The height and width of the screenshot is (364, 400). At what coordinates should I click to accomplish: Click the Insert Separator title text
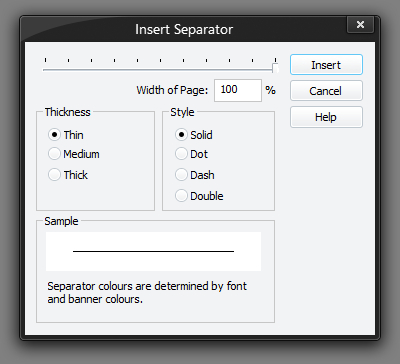click(184, 29)
